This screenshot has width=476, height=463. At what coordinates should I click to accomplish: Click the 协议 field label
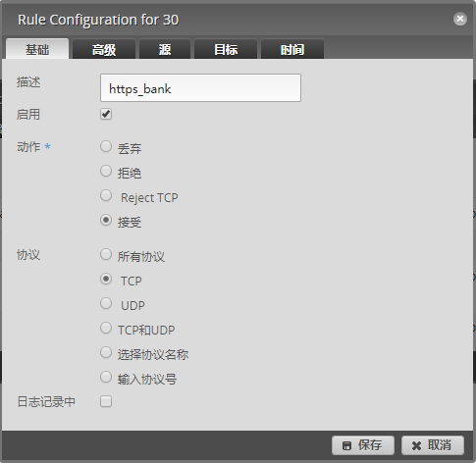coord(28,255)
